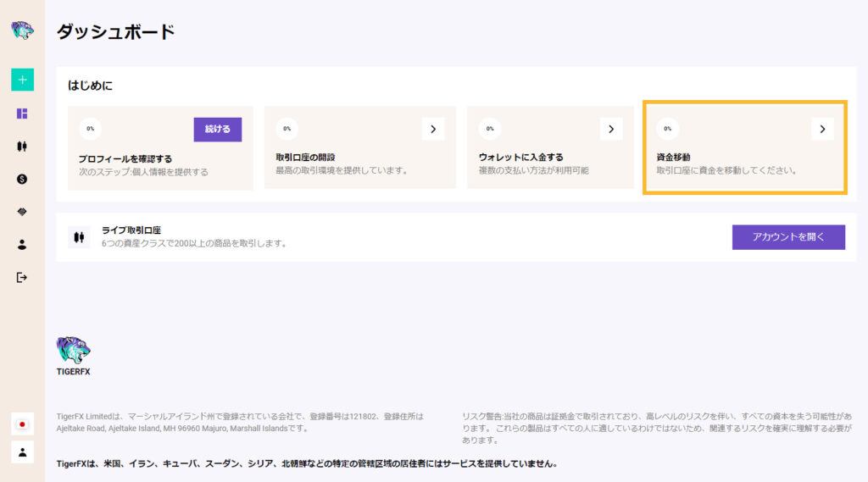Click the text 次のステップ:個人情報を提供する
Viewport: 868px width, 482px height.
143,172
